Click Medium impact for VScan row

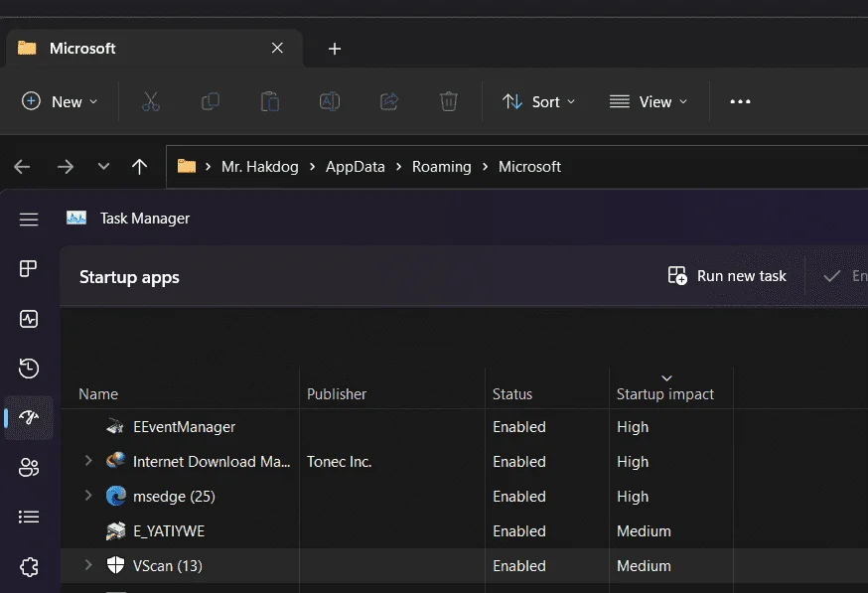tap(644, 566)
